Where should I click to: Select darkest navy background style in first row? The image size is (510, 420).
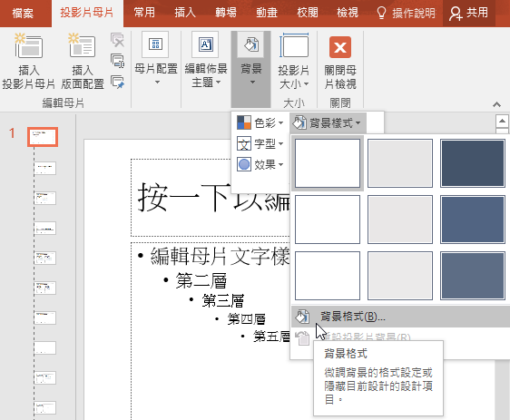click(x=473, y=163)
